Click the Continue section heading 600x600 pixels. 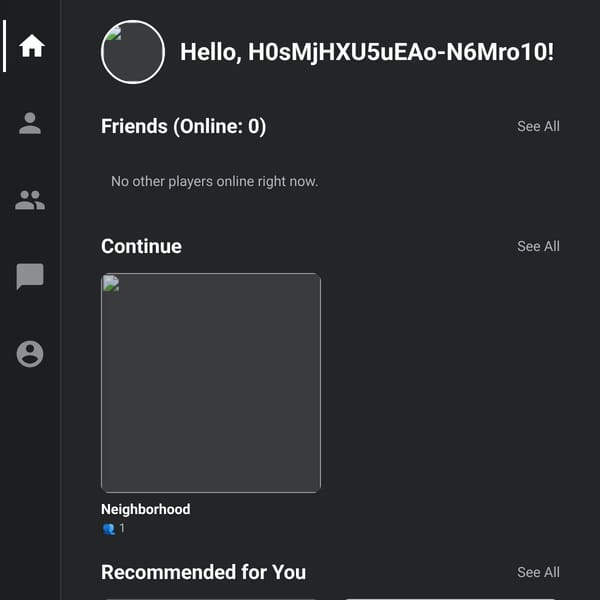[141, 246]
